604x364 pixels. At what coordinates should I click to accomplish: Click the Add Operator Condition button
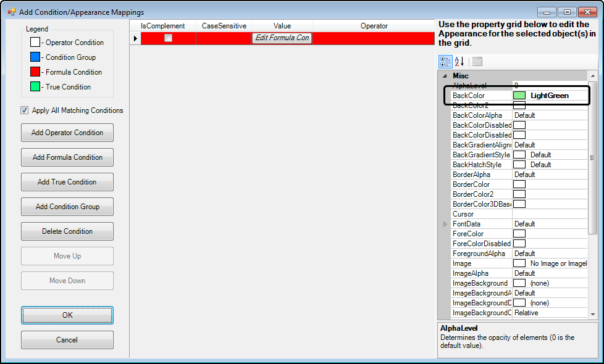(67, 133)
